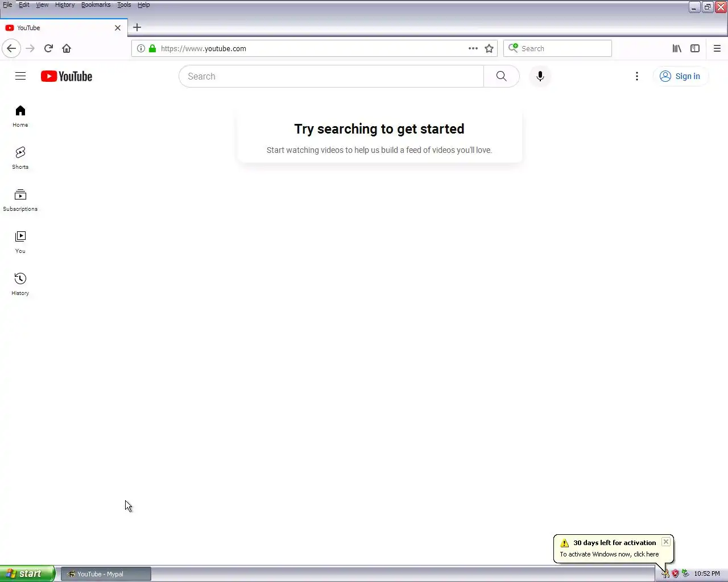
Task: Open the YouTube hamburger guide menu
Action: point(20,76)
